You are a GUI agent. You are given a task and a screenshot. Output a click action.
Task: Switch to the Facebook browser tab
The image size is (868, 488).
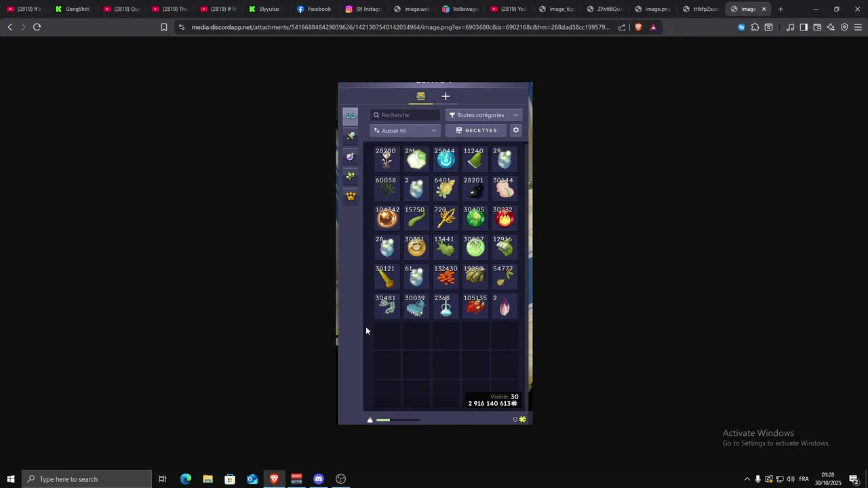314,9
